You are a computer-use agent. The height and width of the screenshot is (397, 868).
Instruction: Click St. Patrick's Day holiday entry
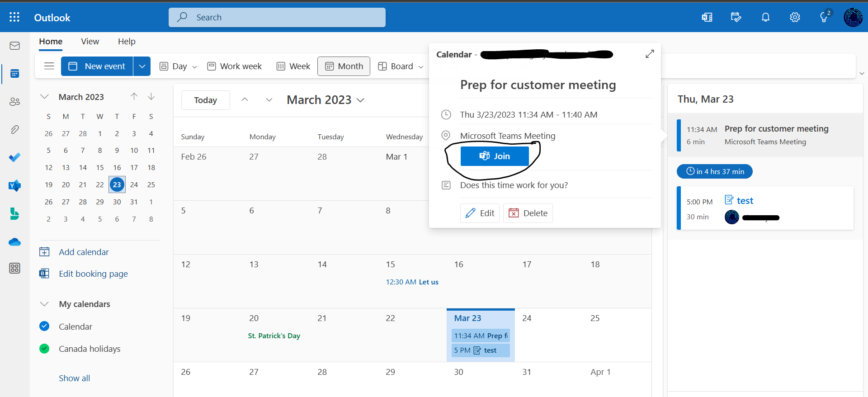[x=274, y=336]
